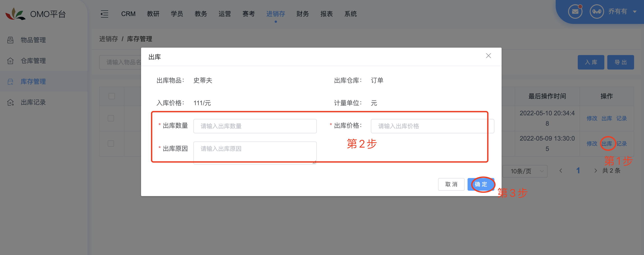Viewport: 644px width, 255px height.
Task: Open the 乔有有 user dropdown arrow
Action: tap(635, 12)
